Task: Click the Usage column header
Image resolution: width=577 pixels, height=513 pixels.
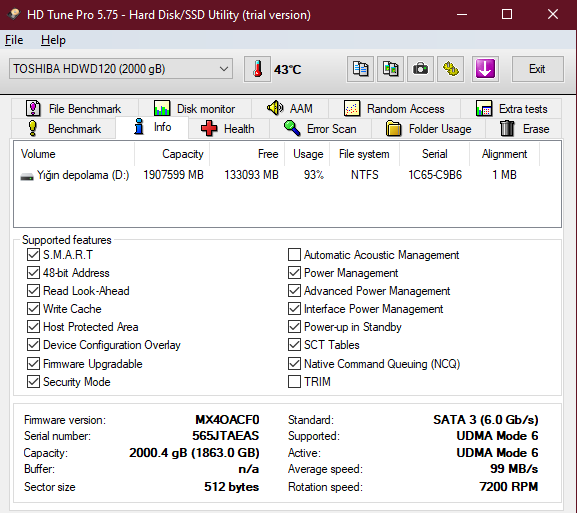Action: 307,154
